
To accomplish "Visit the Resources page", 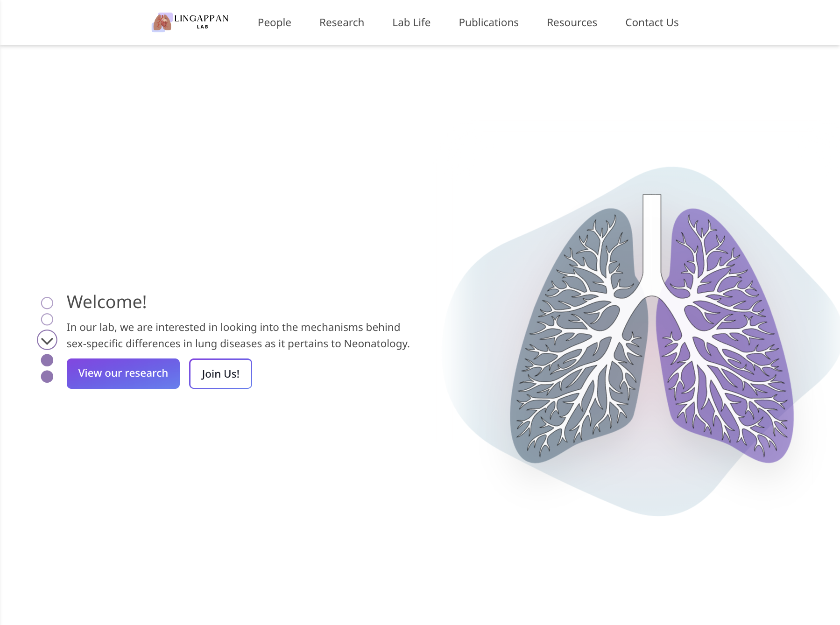I will click(572, 22).
